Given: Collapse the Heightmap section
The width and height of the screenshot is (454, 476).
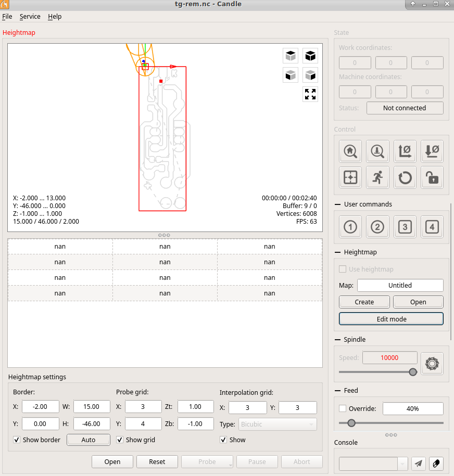Looking at the screenshot, I should point(337,252).
